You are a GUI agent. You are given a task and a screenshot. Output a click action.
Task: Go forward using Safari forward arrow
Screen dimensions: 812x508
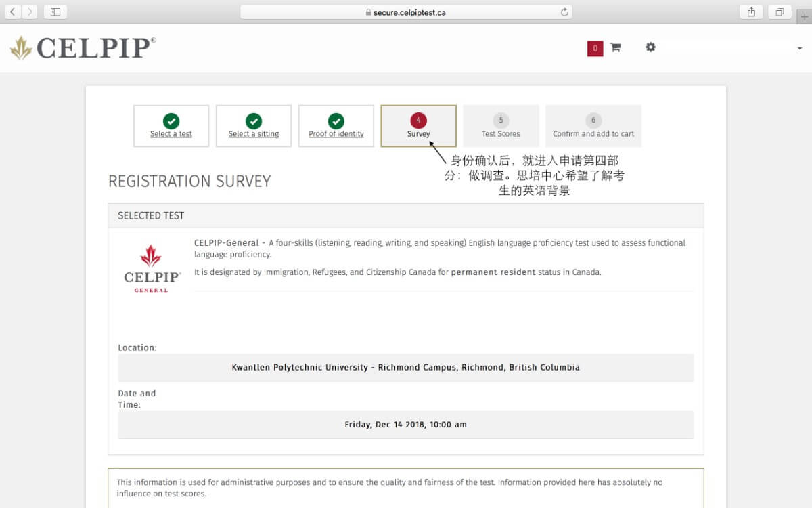click(x=30, y=12)
